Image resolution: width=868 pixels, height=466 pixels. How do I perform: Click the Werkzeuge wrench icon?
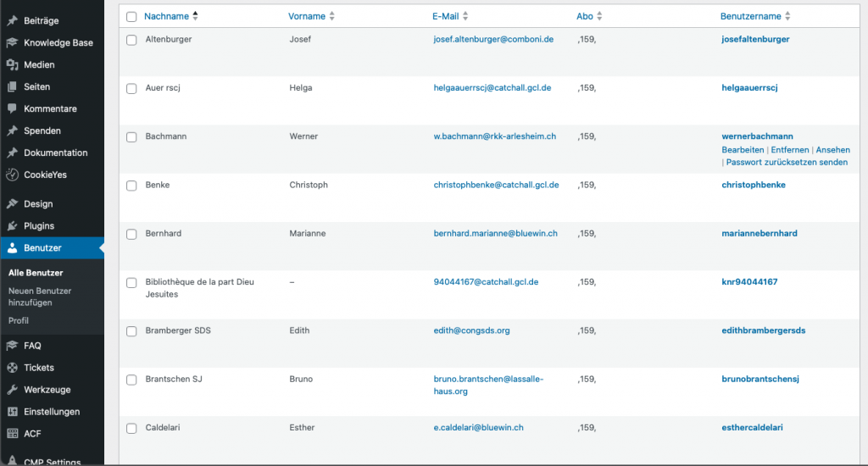coord(12,390)
